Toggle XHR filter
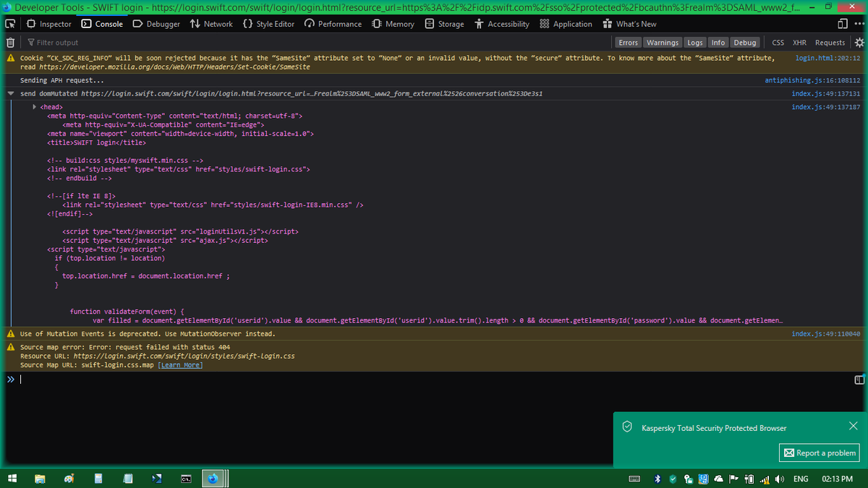868x488 pixels. click(800, 43)
